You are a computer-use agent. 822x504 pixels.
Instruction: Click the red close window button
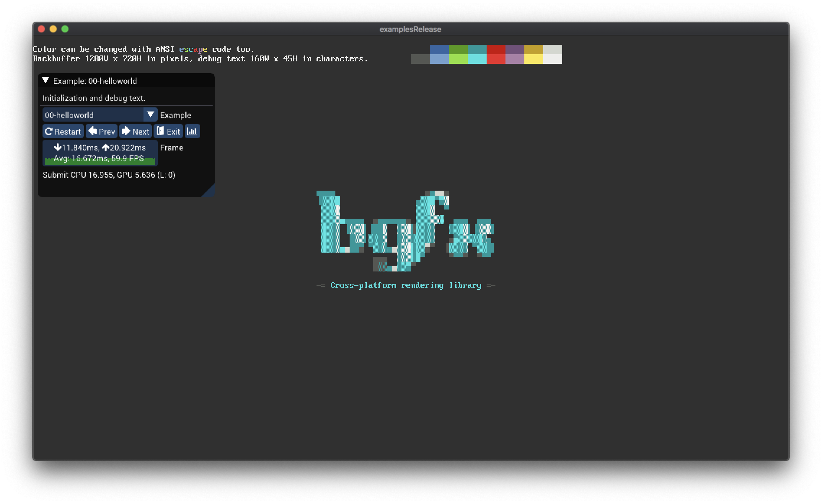click(x=41, y=29)
